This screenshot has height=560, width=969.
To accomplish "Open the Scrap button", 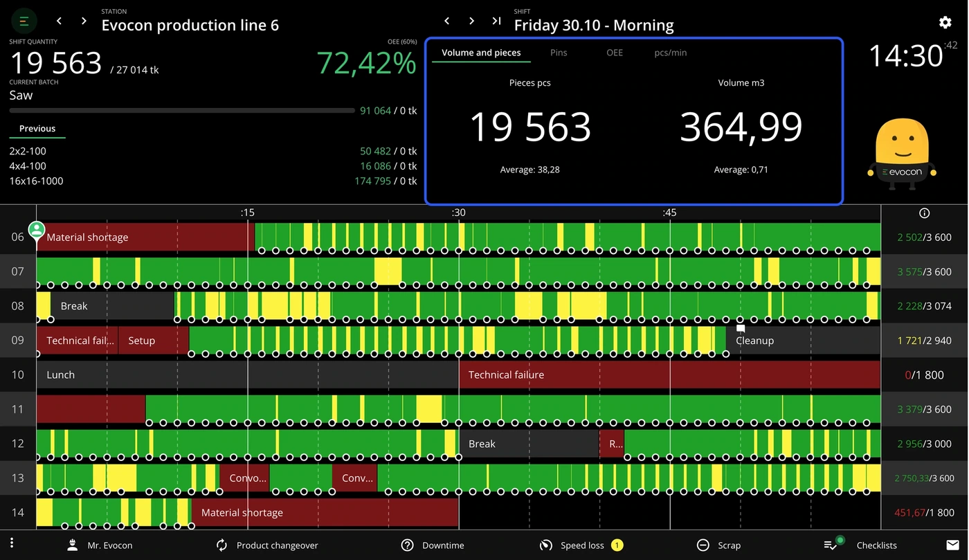I will point(718,545).
